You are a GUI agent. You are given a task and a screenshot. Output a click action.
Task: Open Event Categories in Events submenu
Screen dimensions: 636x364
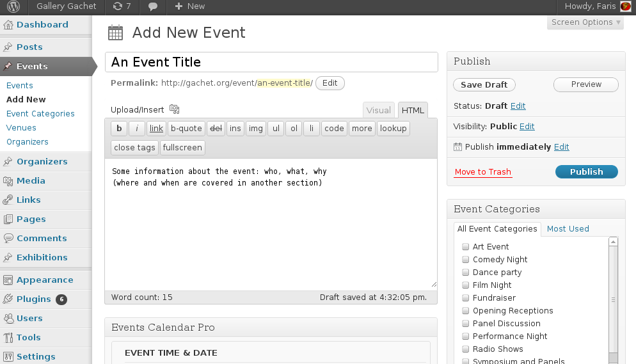pyautogui.click(x=40, y=114)
